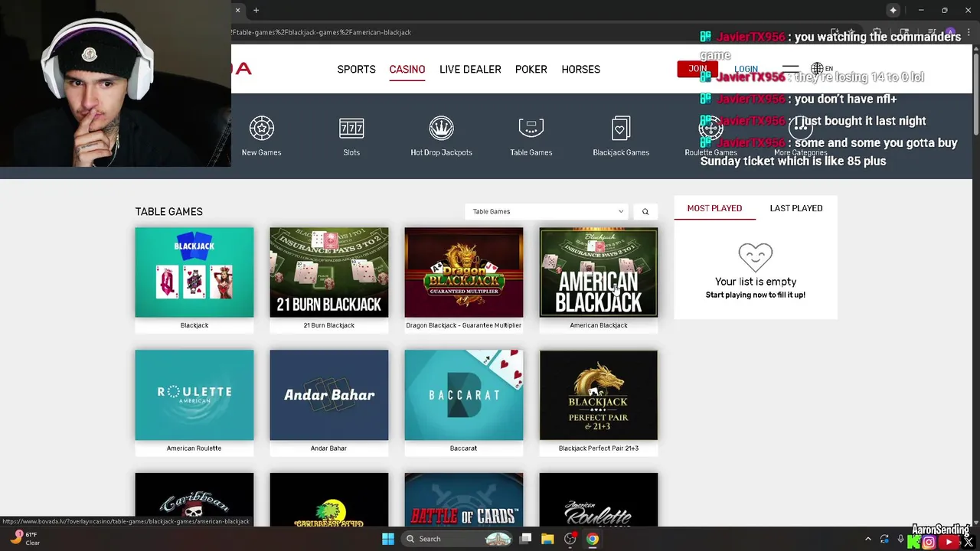Open the Andar Bahar game thumbnail
Viewport: 980px width, 551px height.
[329, 395]
